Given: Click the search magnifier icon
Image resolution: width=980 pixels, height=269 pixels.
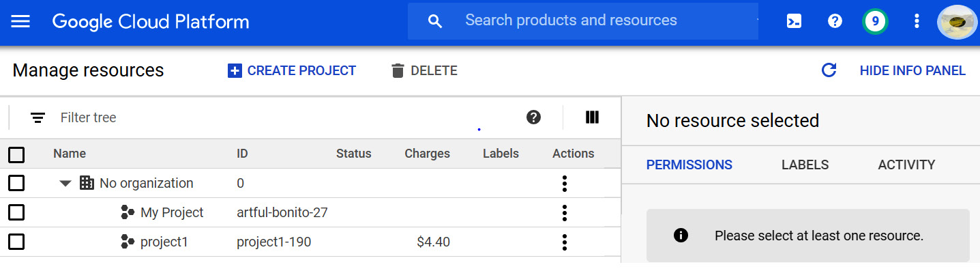Looking at the screenshot, I should tap(435, 21).
